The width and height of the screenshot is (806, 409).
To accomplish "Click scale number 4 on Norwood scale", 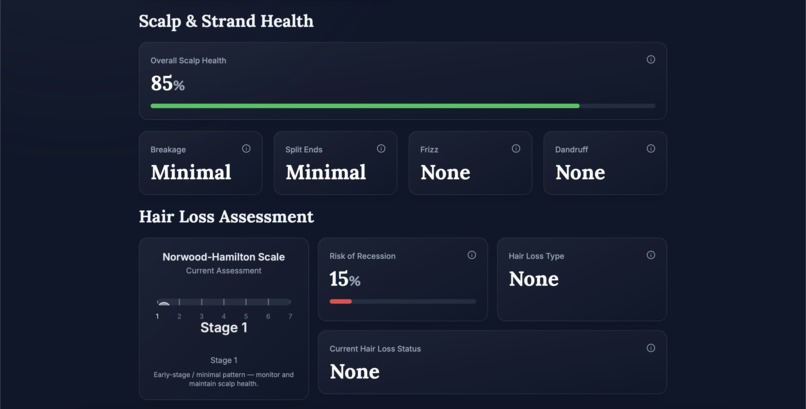I will 224,317.
